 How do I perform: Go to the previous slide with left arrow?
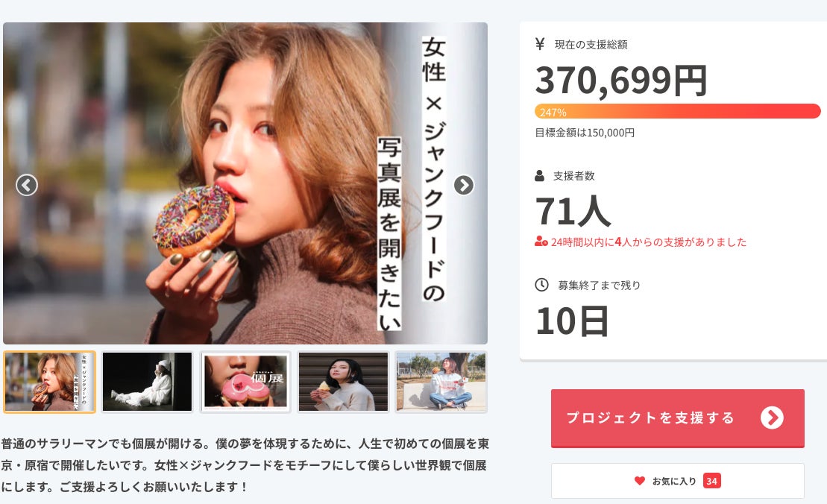pos(27,185)
